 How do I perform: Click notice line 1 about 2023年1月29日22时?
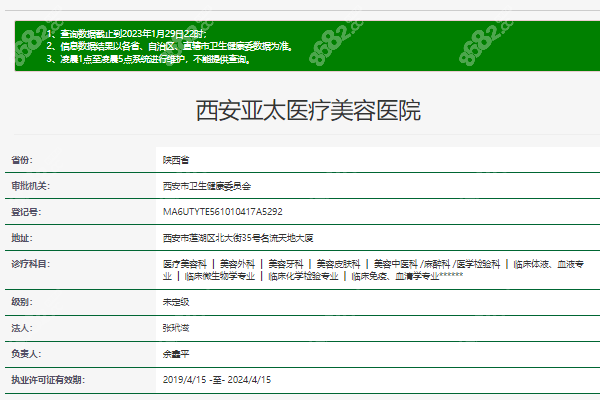click(127, 34)
